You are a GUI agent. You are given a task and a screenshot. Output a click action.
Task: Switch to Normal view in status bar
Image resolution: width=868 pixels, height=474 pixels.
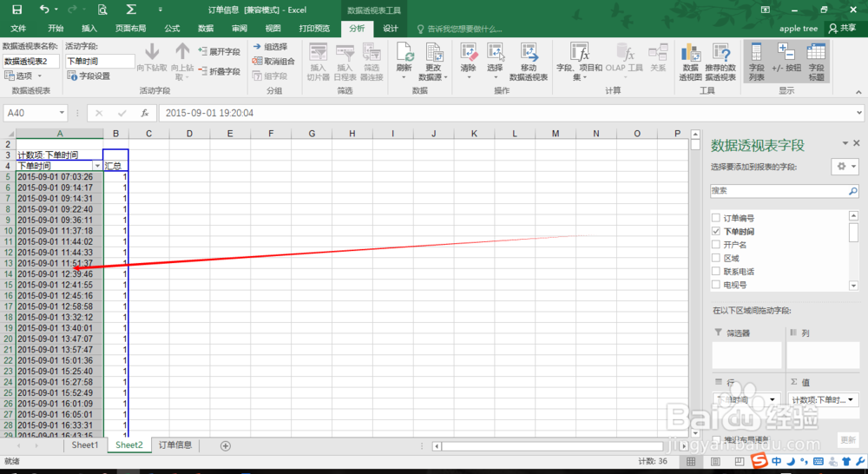691,461
